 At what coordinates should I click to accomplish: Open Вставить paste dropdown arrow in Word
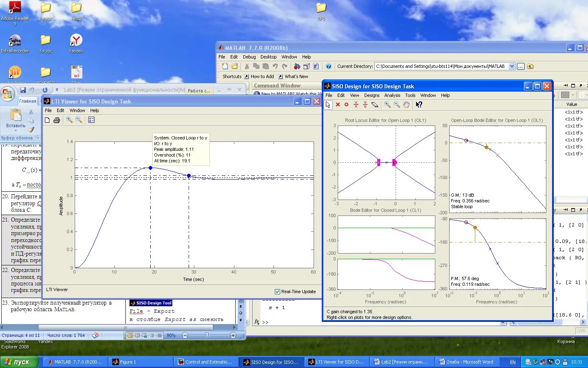(x=16, y=131)
